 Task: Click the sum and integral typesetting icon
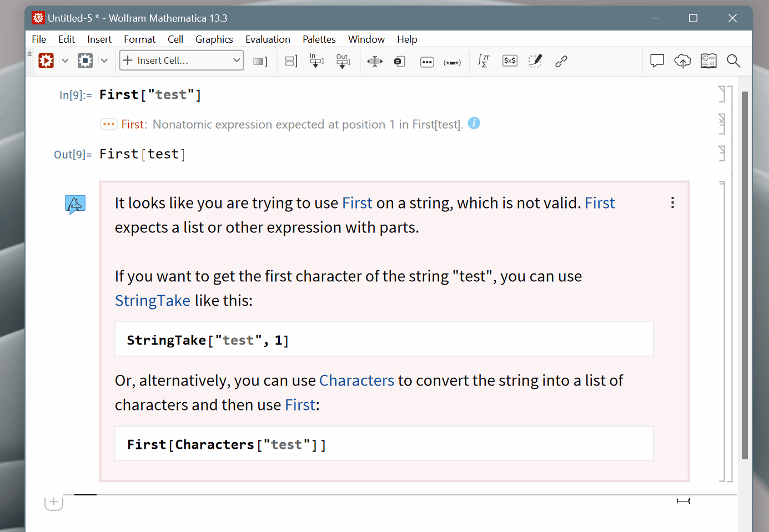point(483,61)
